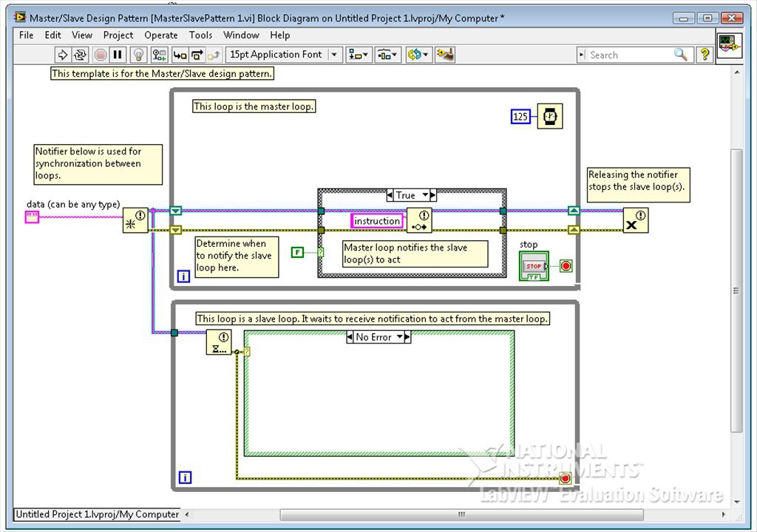
Task: Open View menu
Action: tap(82, 35)
